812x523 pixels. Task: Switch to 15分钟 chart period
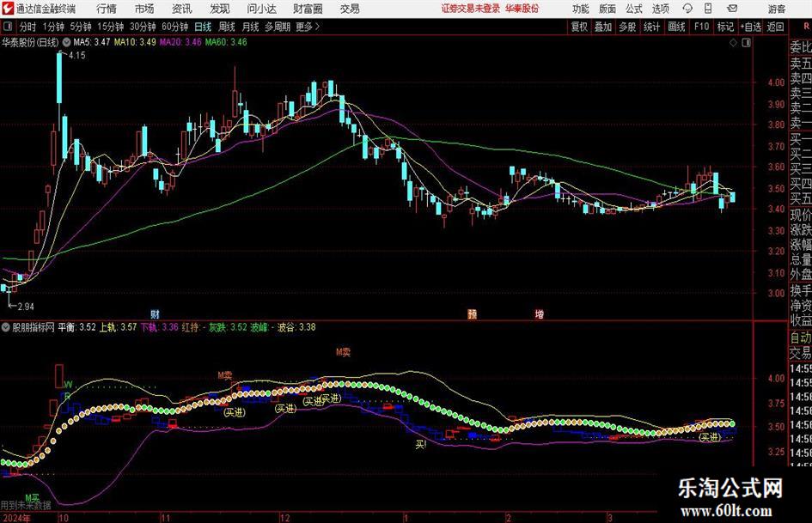pyautogui.click(x=111, y=27)
